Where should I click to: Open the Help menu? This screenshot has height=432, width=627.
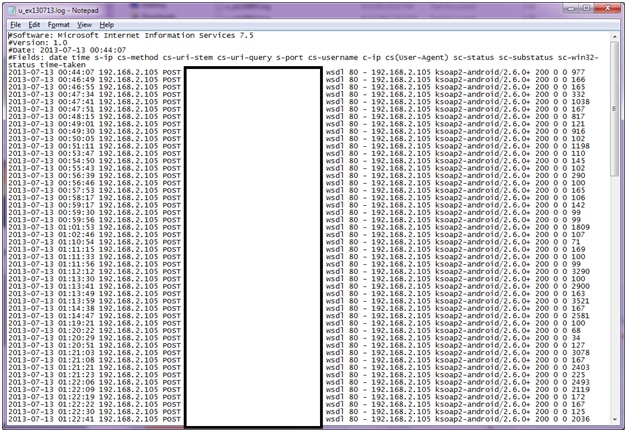pyautogui.click(x=107, y=23)
